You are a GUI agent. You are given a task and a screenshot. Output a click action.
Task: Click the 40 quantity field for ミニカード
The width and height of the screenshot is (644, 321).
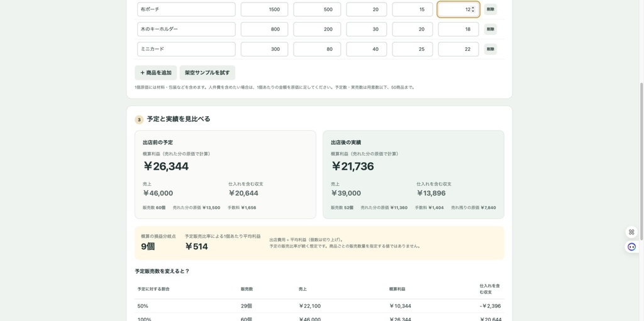point(367,49)
